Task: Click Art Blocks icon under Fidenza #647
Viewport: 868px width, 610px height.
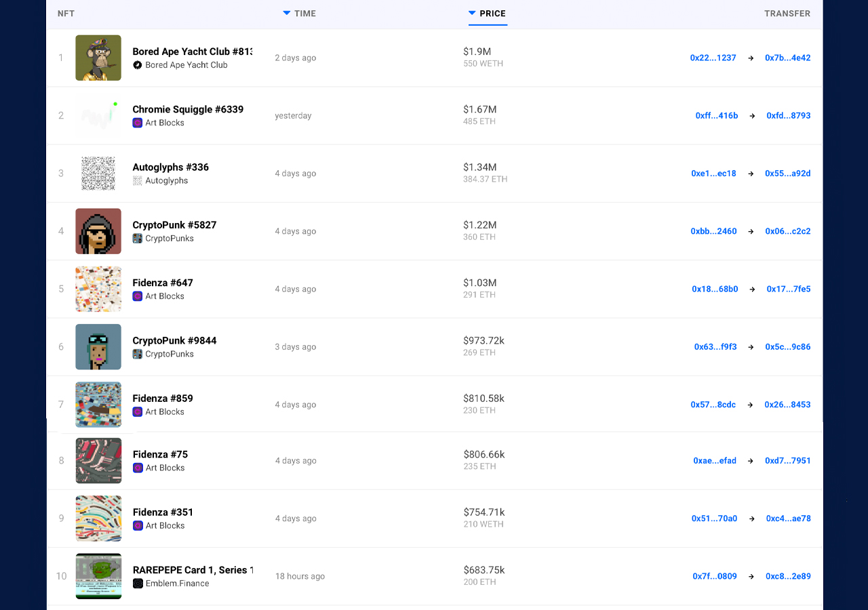Action: tap(138, 296)
